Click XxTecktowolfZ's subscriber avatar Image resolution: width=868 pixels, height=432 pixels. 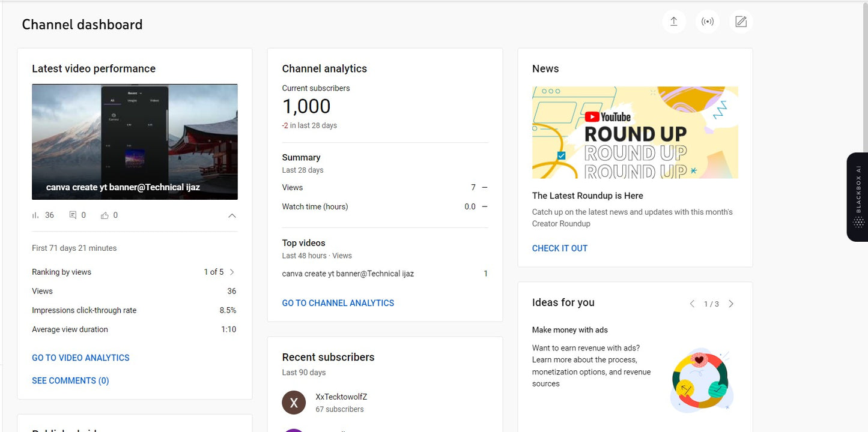pos(294,402)
